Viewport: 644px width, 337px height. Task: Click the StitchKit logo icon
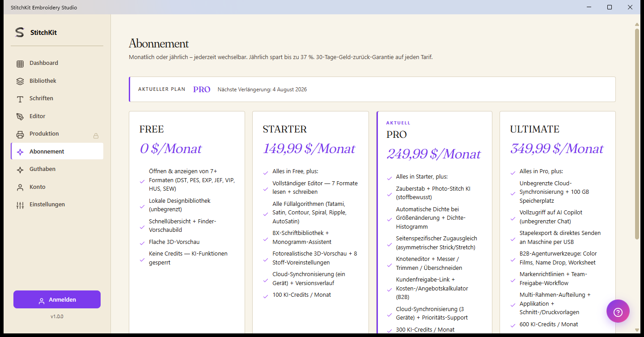tap(19, 32)
